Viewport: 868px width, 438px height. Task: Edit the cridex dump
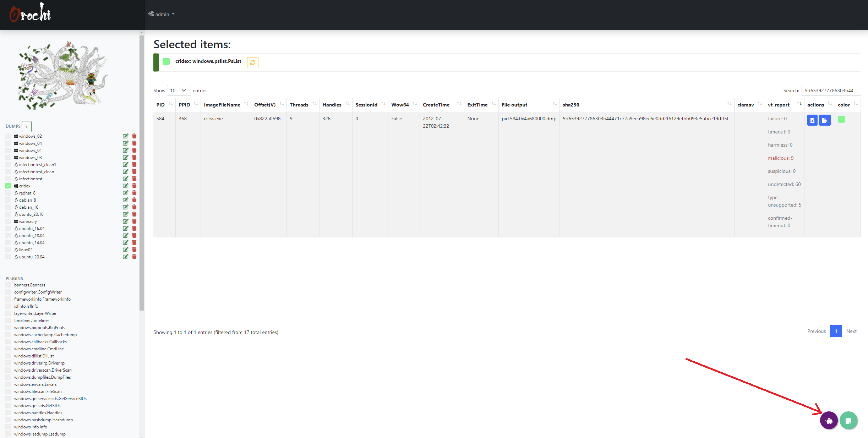[125, 186]
